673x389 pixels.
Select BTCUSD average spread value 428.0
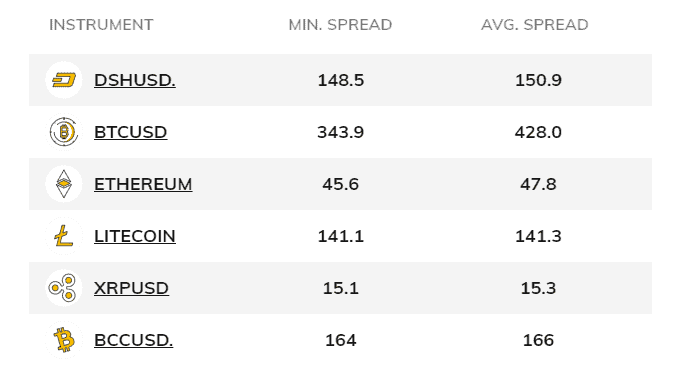click(538, 132)
